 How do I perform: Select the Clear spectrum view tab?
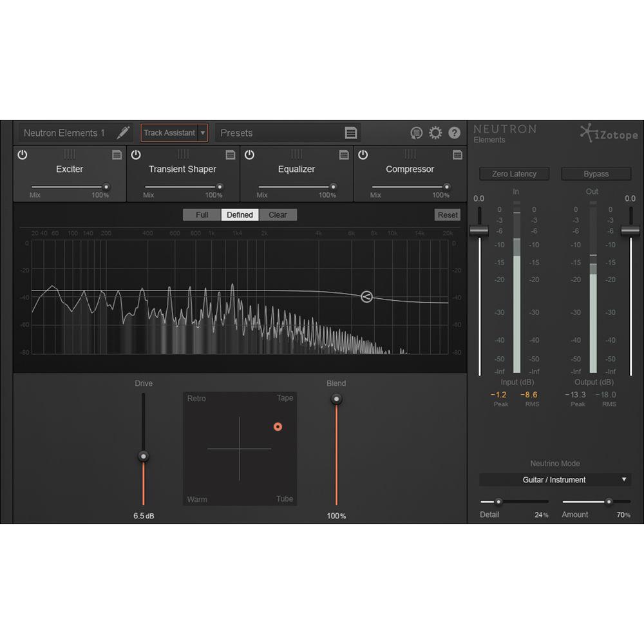pos(278,214)
